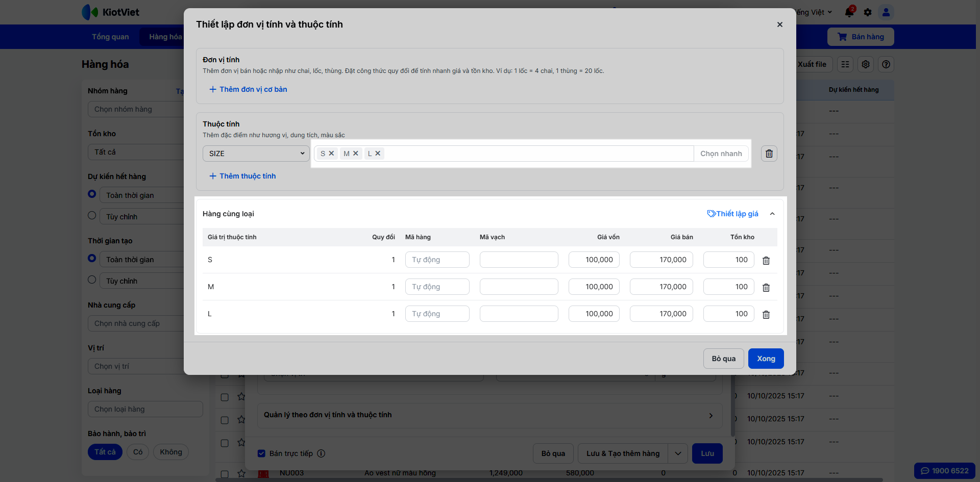Click Thiết lập giá link
The image size is (980, 482).
point(732,214)
